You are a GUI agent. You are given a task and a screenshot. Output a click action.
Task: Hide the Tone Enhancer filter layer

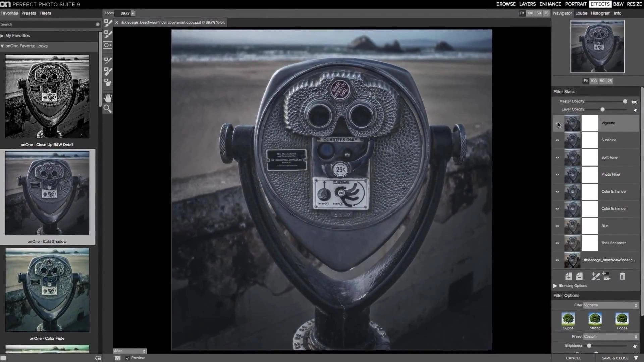click(557, 243)
